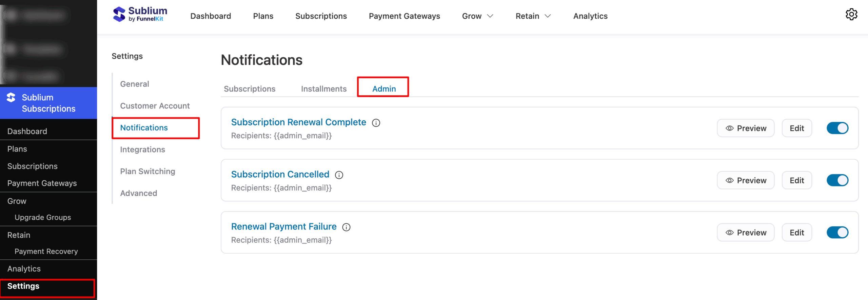Toggle the Renewal Payment Failure notification off
868x300 pixels.
[x=837, y=232]
